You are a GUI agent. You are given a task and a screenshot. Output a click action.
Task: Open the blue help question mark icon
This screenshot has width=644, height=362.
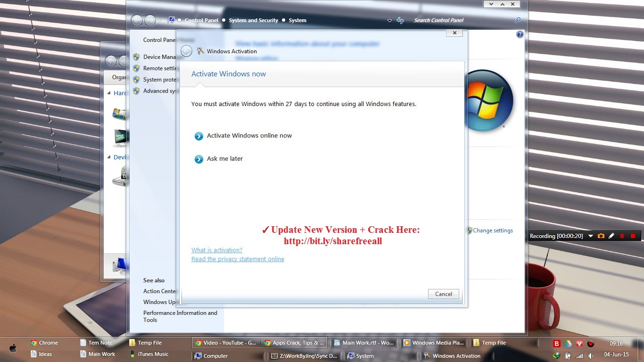pyautogui.click(x=520, y=34)
